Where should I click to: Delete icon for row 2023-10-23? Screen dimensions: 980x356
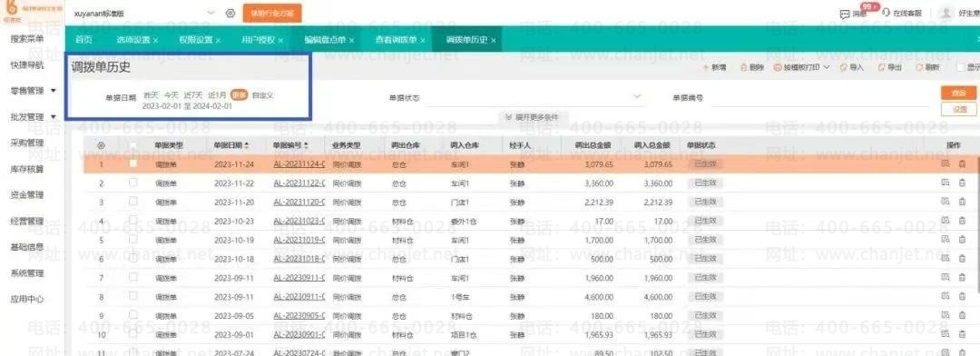click(962, 221)
